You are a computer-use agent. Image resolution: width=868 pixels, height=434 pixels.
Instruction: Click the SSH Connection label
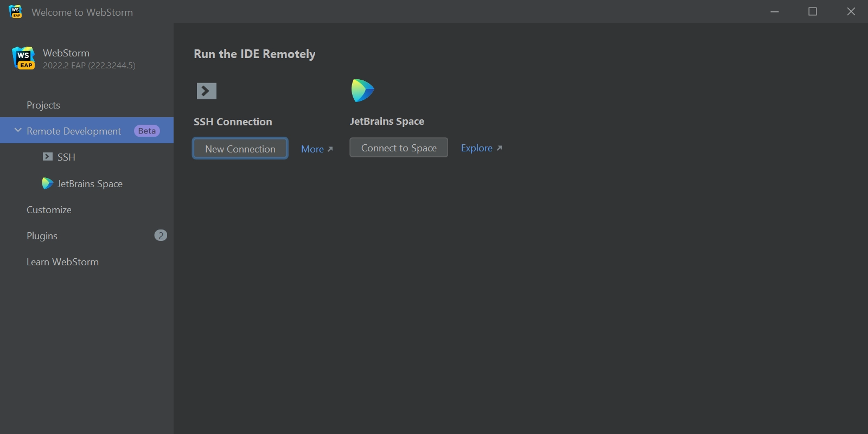233,122
